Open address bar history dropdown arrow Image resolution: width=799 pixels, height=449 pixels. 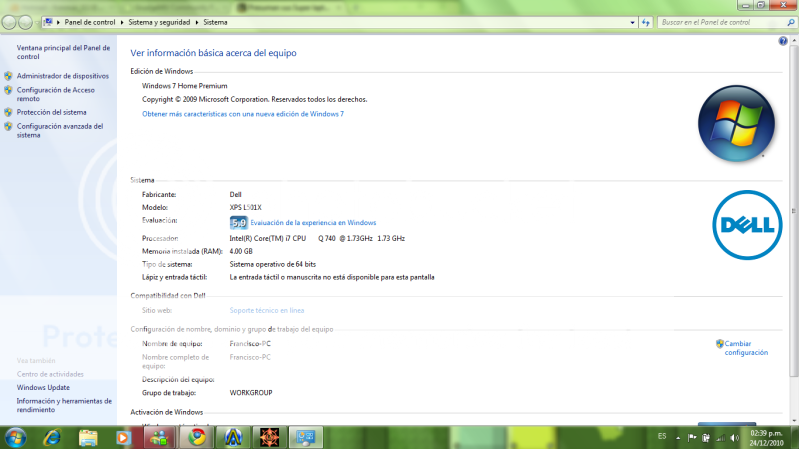[632, 22]
